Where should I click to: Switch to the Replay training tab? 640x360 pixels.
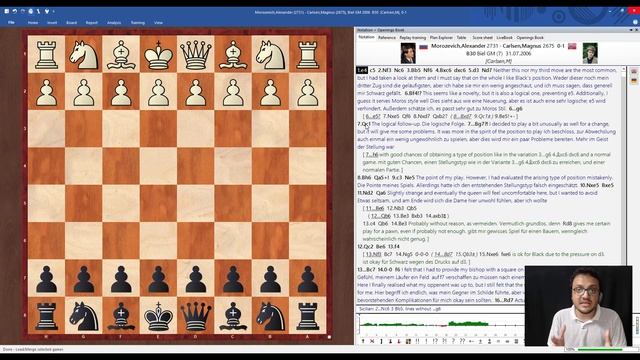pyautogui.click(x=412, y=38)
